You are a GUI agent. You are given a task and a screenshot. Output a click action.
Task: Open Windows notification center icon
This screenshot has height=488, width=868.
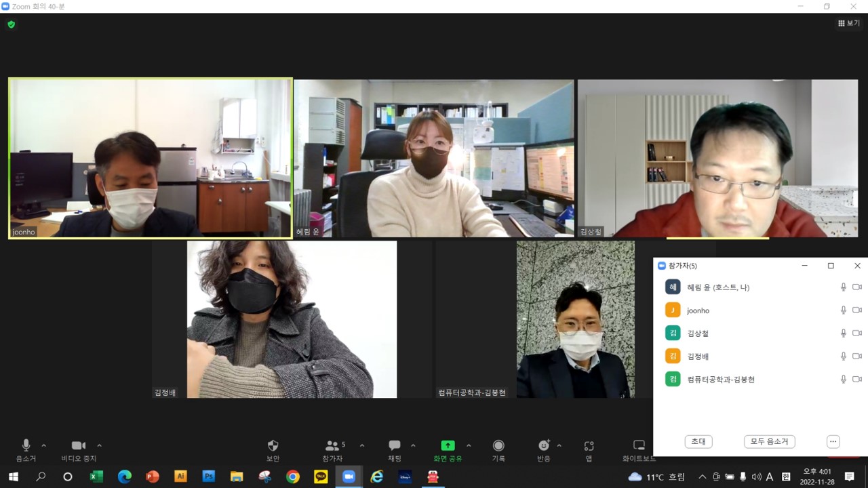click(849, 476)
